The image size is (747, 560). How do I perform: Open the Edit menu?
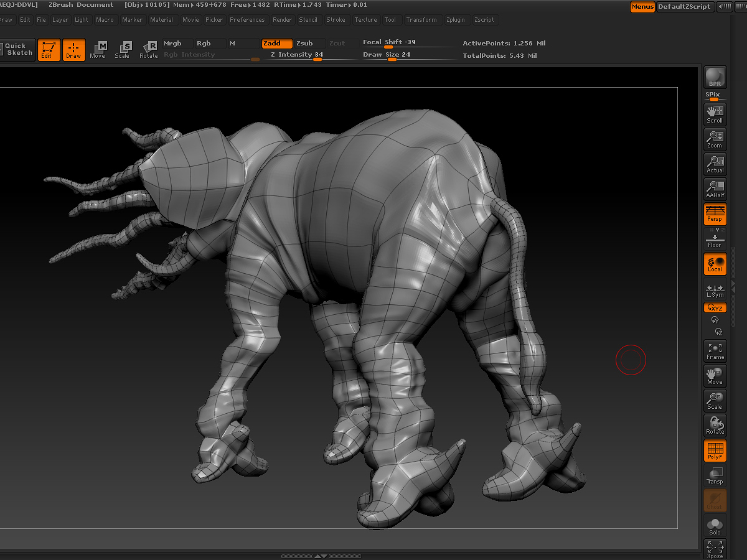click(x=25, y=20)
